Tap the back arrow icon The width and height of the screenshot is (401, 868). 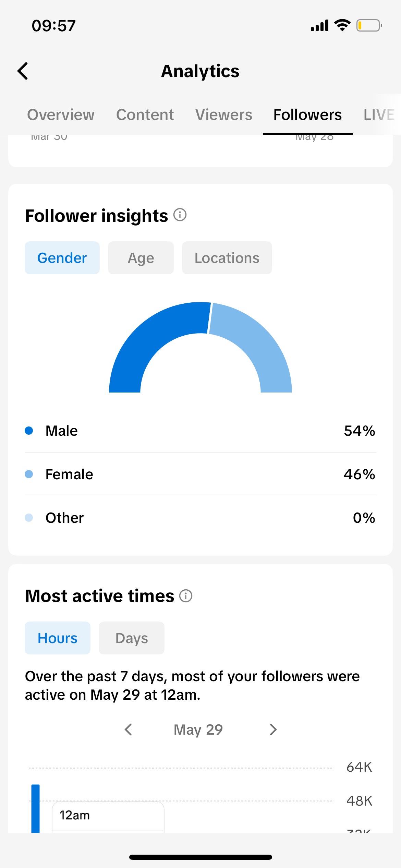point(23,71)
